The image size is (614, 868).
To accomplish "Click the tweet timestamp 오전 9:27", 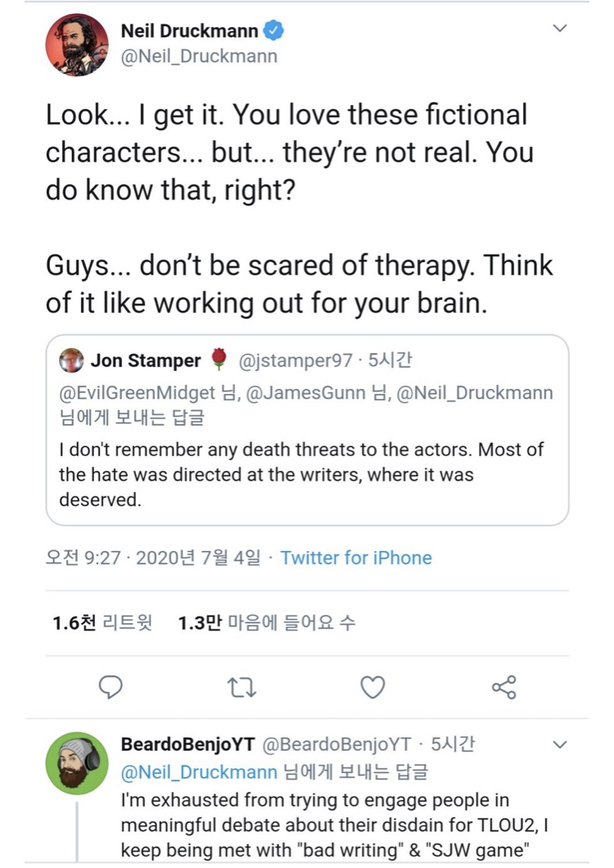I will point(83,558).
